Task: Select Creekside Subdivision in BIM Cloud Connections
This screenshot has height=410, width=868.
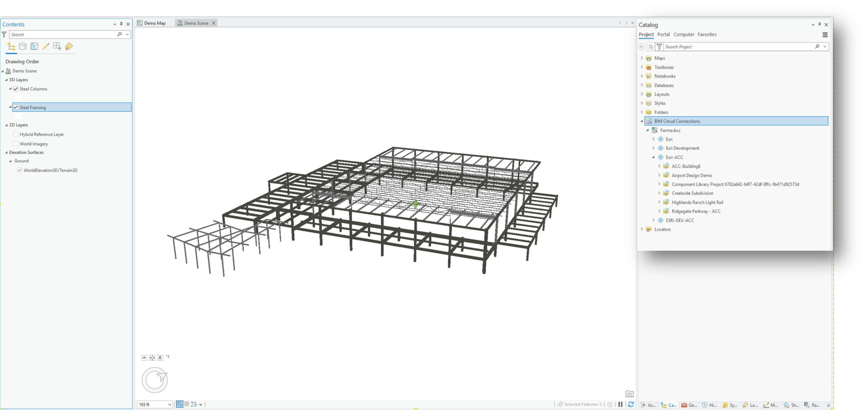Action: (x=692, y=193)
